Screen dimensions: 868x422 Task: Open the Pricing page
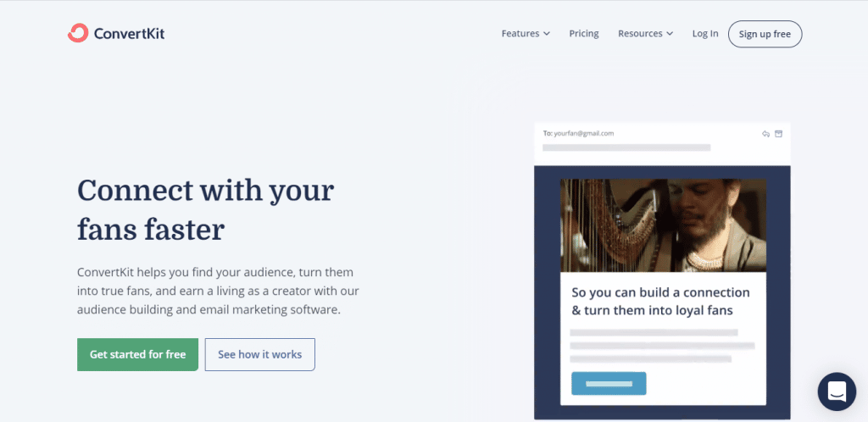point(584,34)
